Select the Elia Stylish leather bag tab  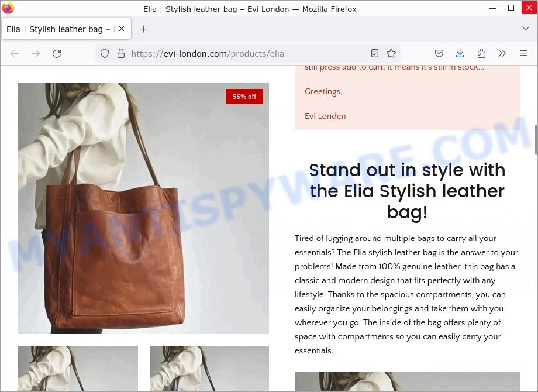[66, 29]
